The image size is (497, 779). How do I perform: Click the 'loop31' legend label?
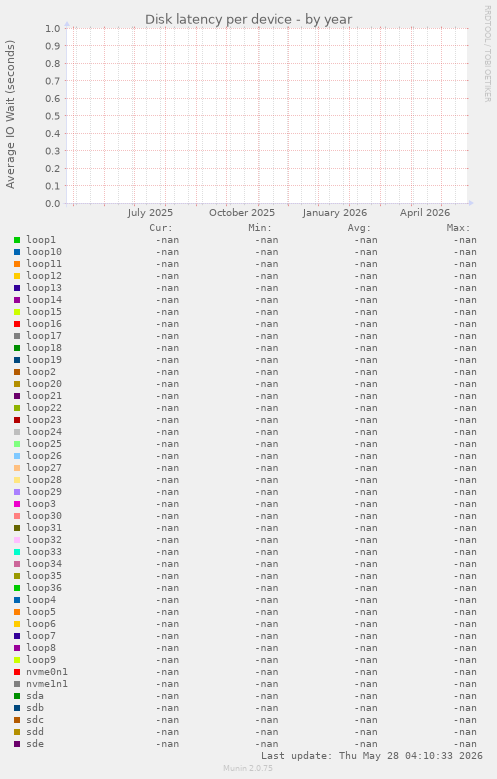44,528
